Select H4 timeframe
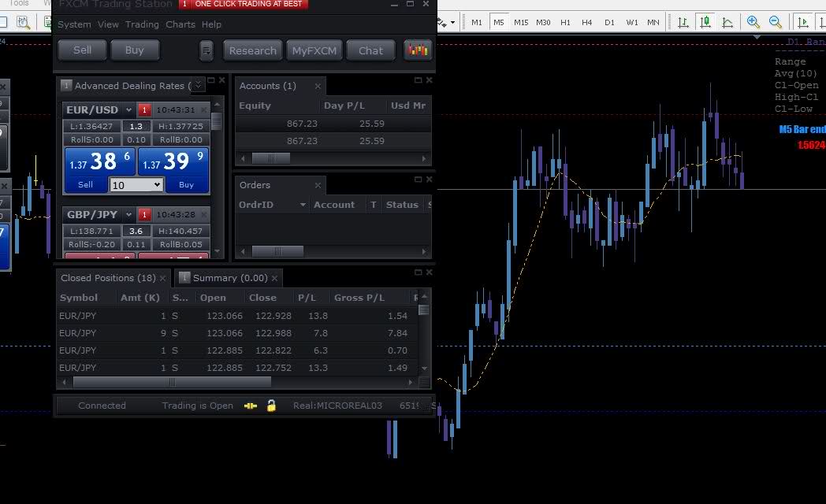This screenshot has width=826, height=504. [x=587, y=22]
